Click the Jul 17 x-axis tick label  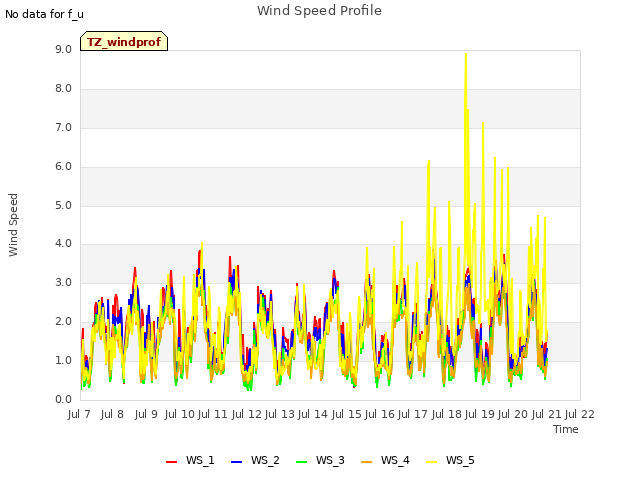click(x=413, y=414)
